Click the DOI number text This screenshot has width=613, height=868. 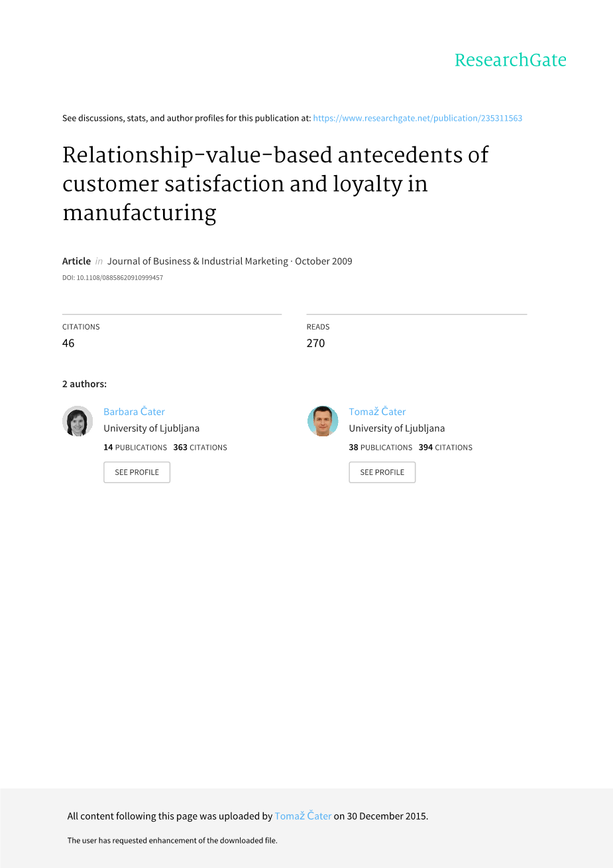[x=113, y=278]
